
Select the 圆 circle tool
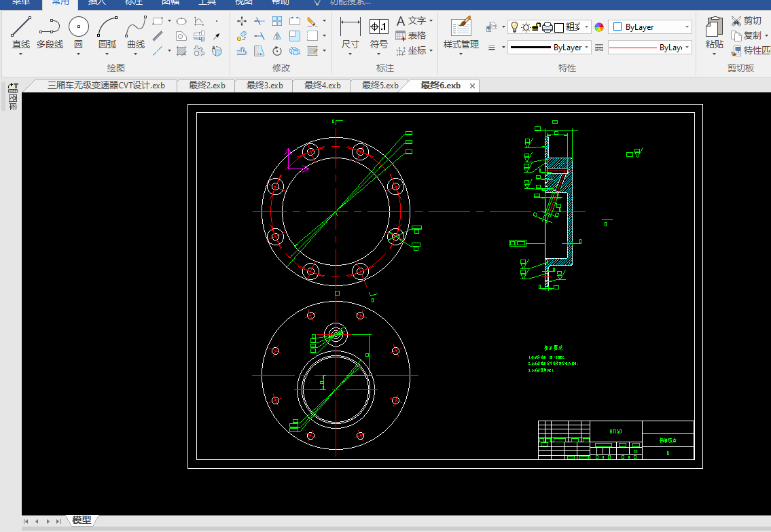coord(78,31)
